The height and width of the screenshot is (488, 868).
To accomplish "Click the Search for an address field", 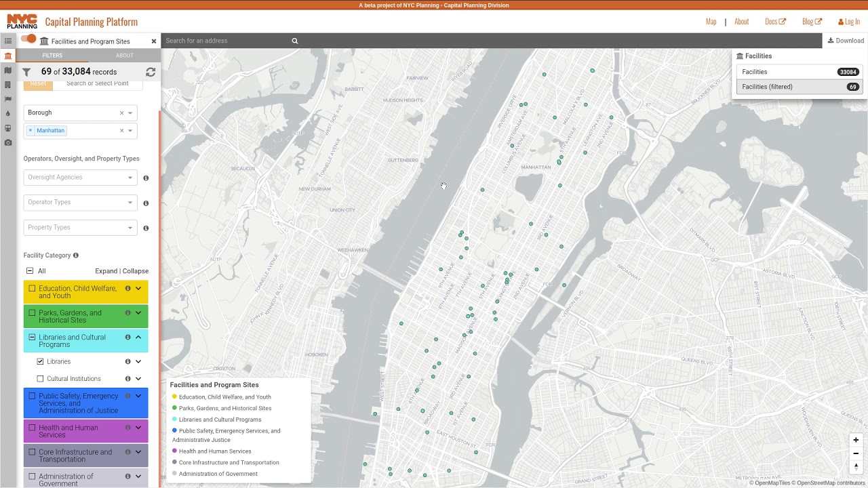I will (x=227, y=41).
